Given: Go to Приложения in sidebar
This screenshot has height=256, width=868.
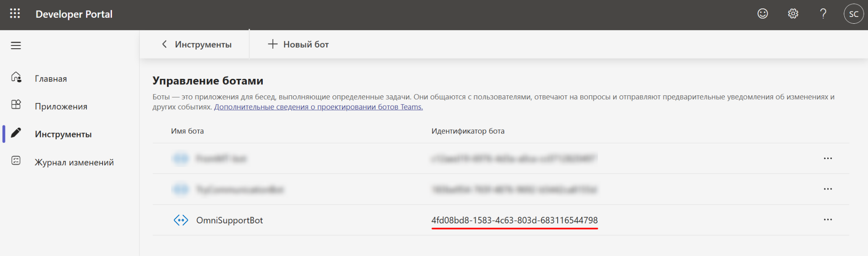Looking at the screenshot, I should click(x=61, y=107).
